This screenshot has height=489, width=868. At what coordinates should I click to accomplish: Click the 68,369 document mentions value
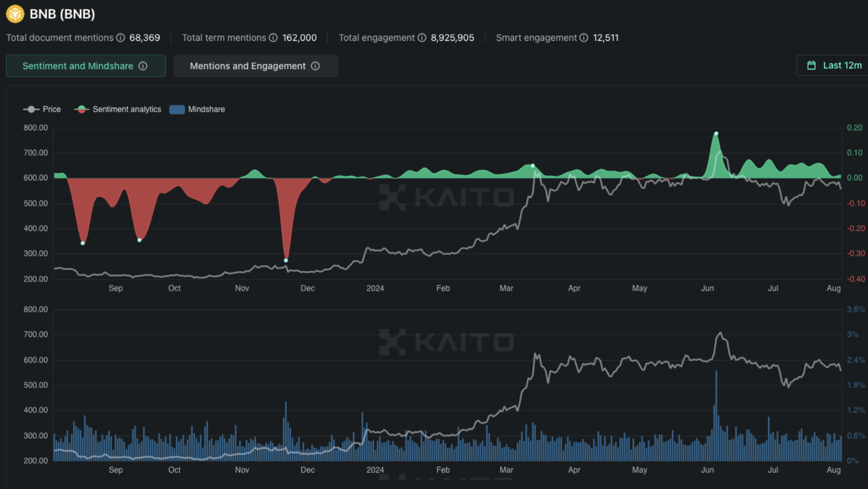[x=145, y=38]
